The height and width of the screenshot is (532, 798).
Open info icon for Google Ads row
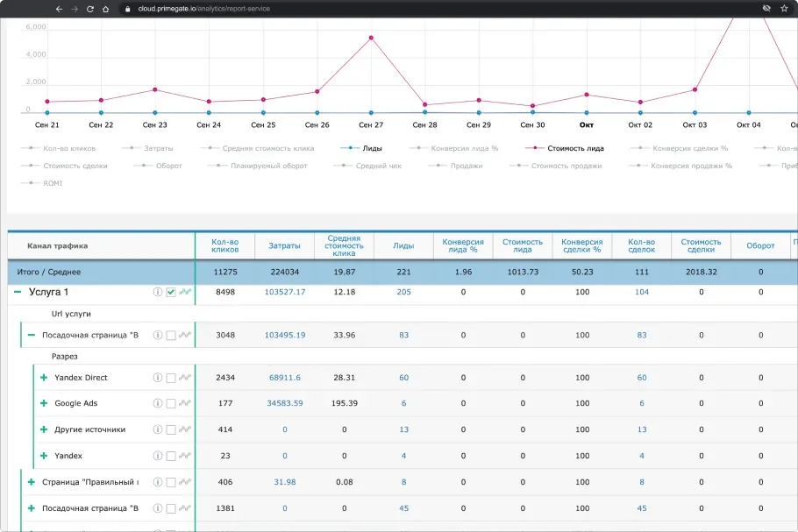pyautogui.click(x=158, y=404)
